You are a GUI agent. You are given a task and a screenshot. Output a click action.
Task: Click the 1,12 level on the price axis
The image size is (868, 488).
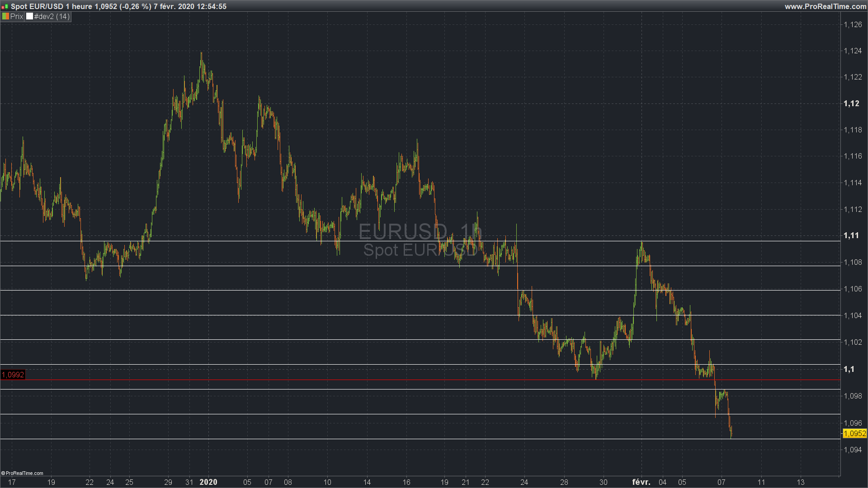[x=851, y=103]
